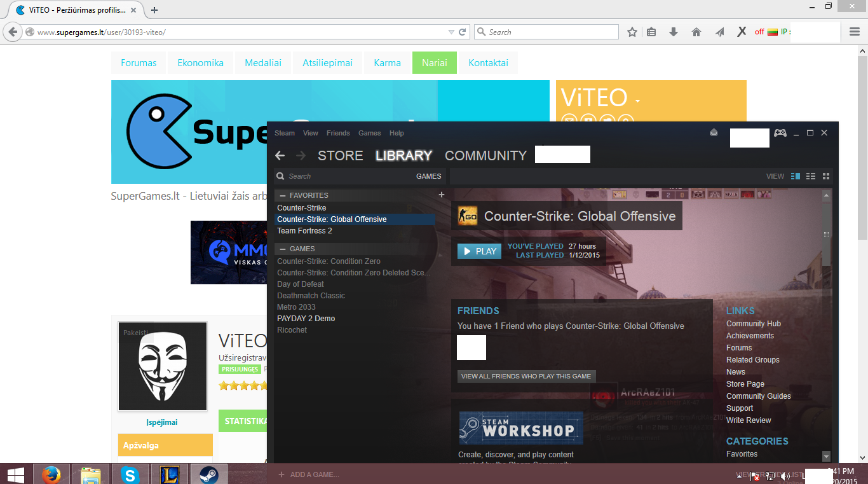Open the ViTEO username dropdown arrow
This screenshot has width=868, height=484.
[x=637, y=101]
